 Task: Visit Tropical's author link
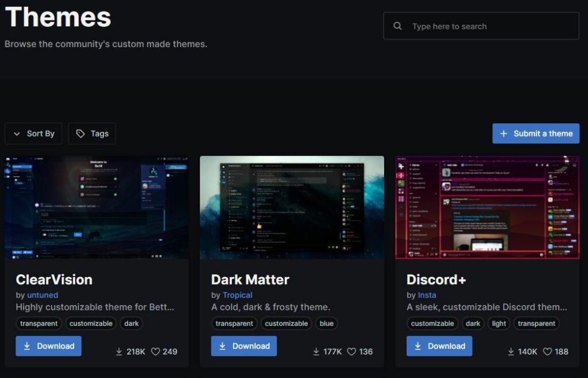click(237, 295)
